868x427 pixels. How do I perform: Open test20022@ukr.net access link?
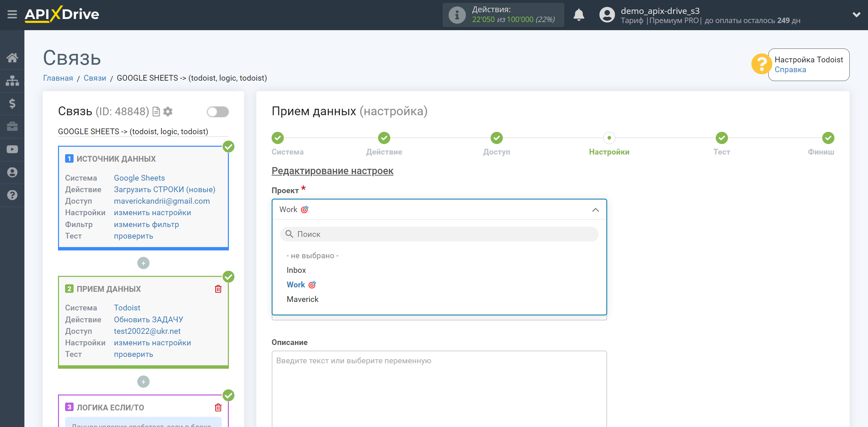click(147, 331)
